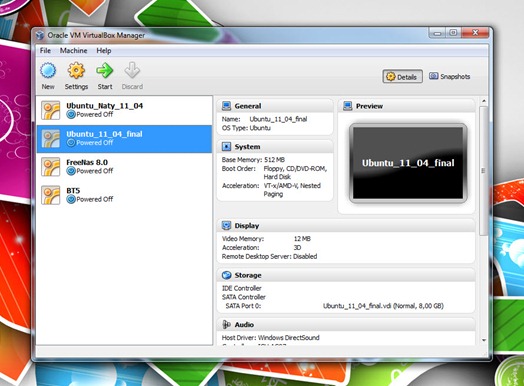Select the Ubuntu_11_04_final machine
This screenshot has width=524, height=386.
coord(124,139)
